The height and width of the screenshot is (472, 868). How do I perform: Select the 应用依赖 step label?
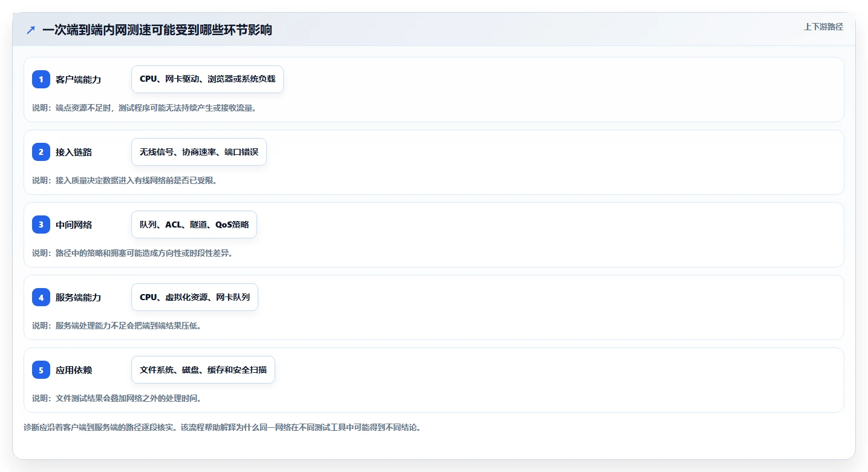(74, 370)
